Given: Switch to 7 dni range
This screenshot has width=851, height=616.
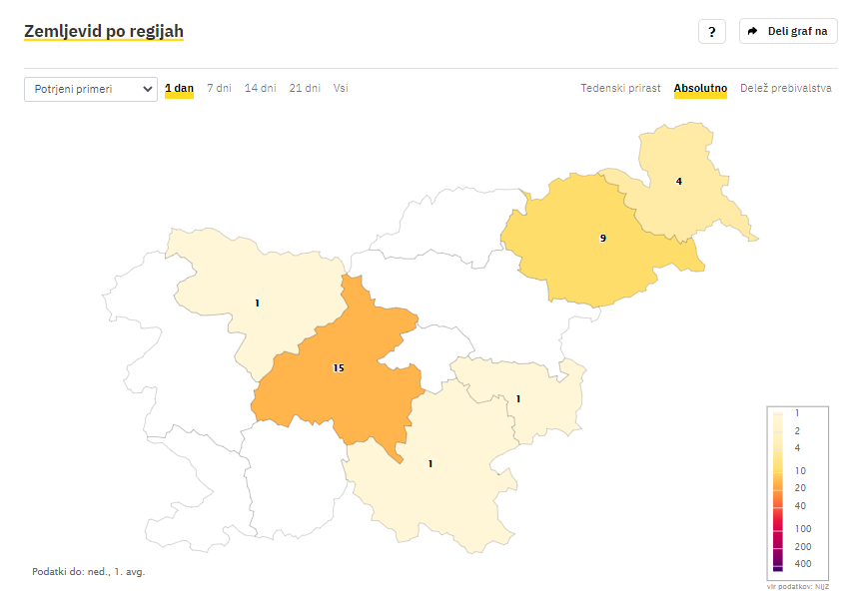Looking at the screenshot, I should point(220,88).
